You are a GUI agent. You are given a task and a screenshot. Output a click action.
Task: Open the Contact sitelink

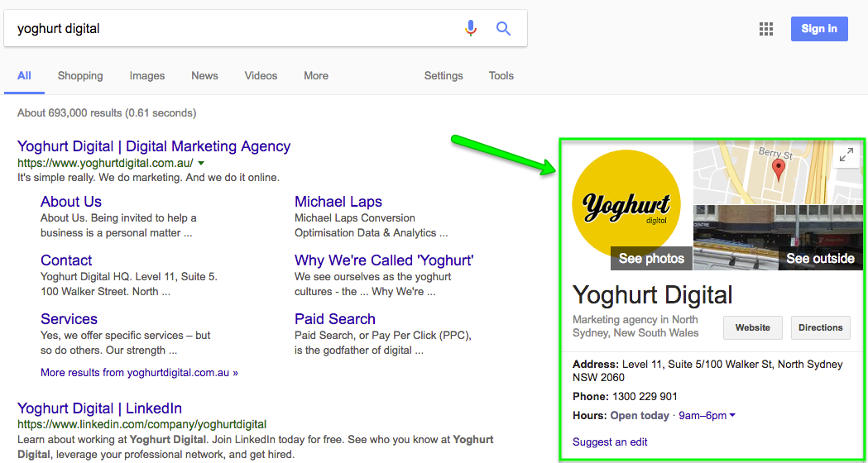click(66, 260)
